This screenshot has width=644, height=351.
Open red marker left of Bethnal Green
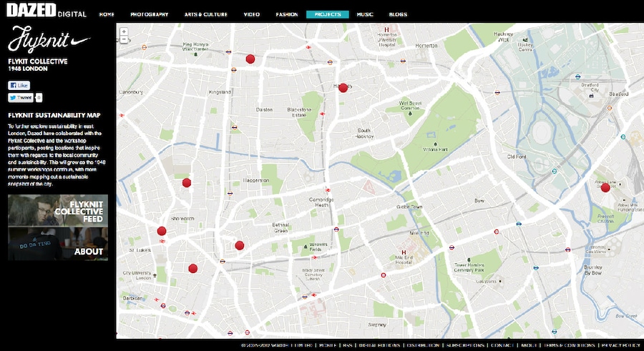tap(240, 246)
